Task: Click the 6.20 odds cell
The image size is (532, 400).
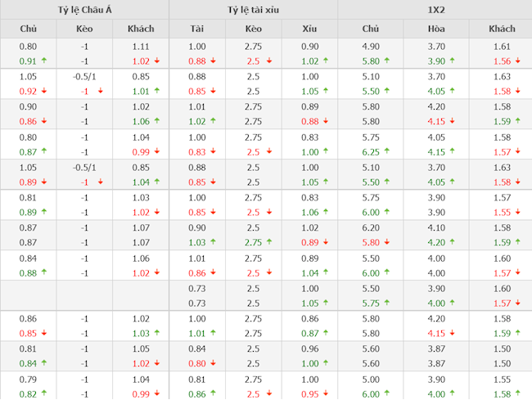Action: (x=371, y=228)
